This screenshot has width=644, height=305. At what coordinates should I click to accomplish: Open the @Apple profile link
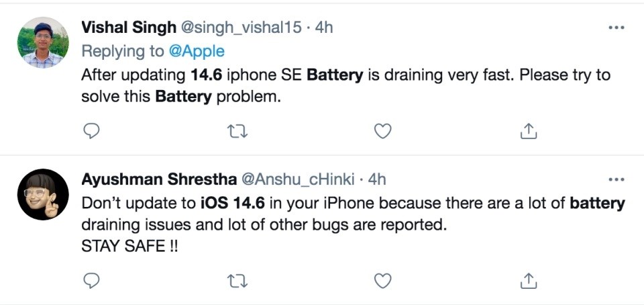click(201, 51)
